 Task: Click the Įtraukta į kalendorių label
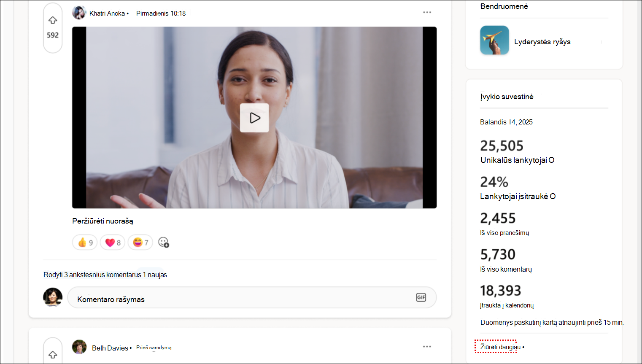[507, 305]
